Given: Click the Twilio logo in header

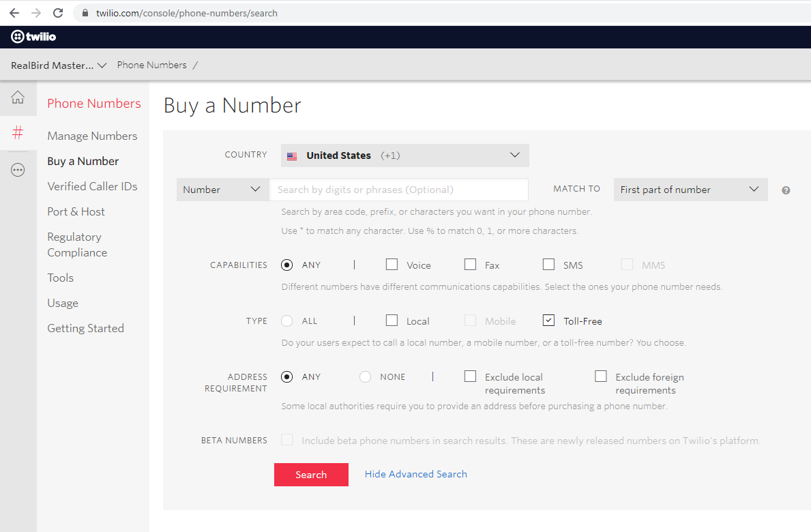Looking at the screenshot, I should (x=33, y=37).
